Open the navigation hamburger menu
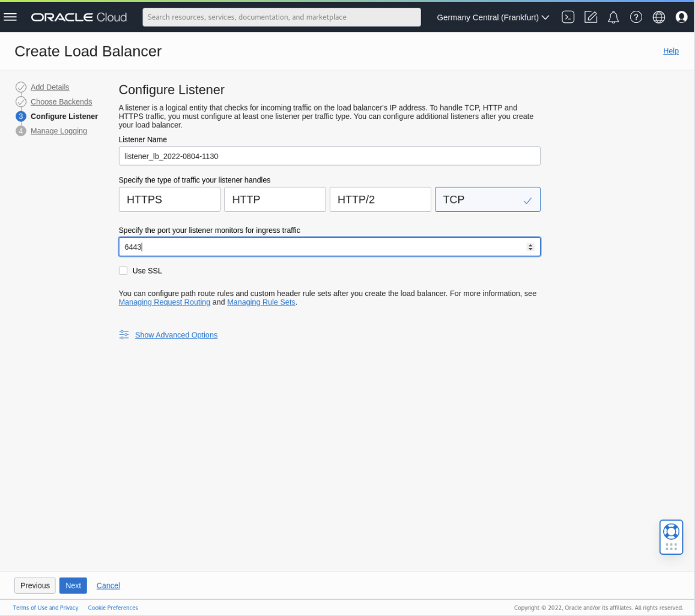The image size is (695, 616). coord(10,17)
